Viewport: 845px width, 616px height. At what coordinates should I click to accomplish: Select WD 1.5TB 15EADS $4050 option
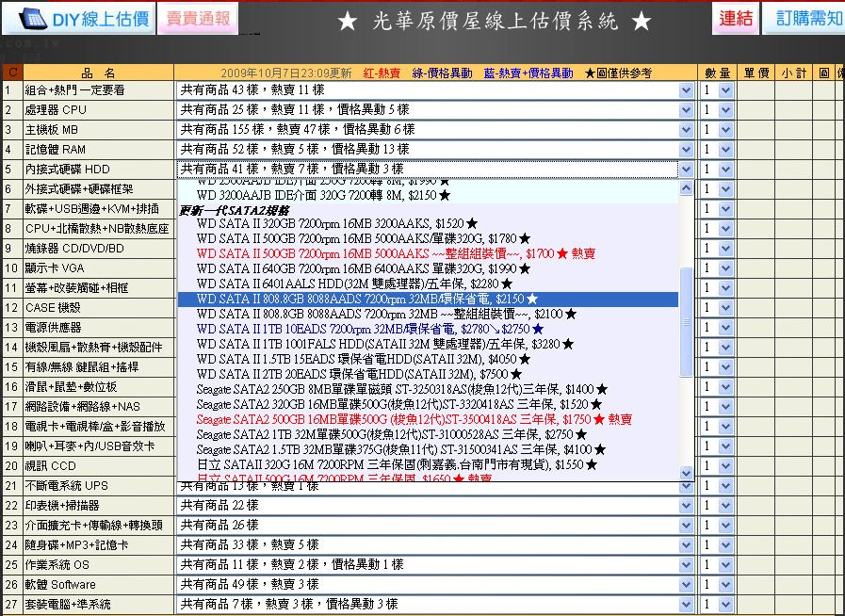428,359
